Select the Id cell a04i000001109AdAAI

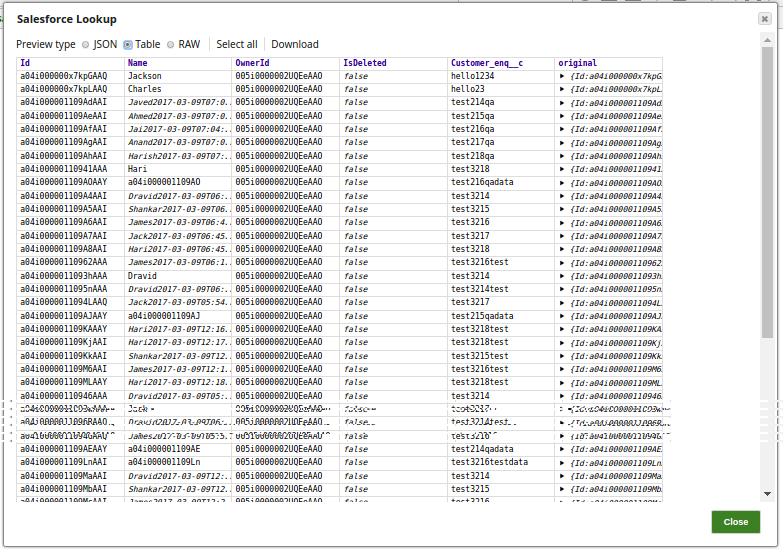pyautogui.click(x=70, y=102)
